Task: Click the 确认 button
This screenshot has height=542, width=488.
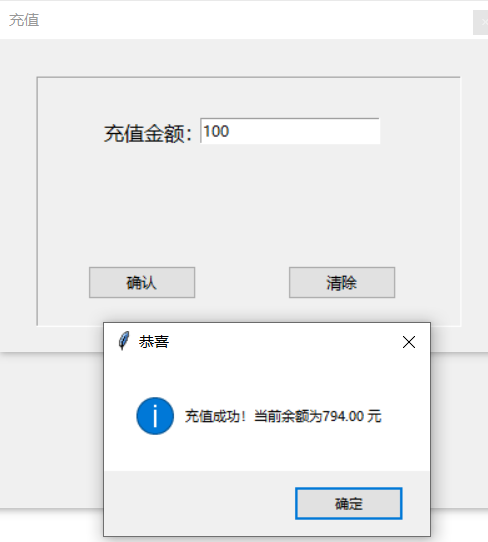Action: [x=142, y=282]
